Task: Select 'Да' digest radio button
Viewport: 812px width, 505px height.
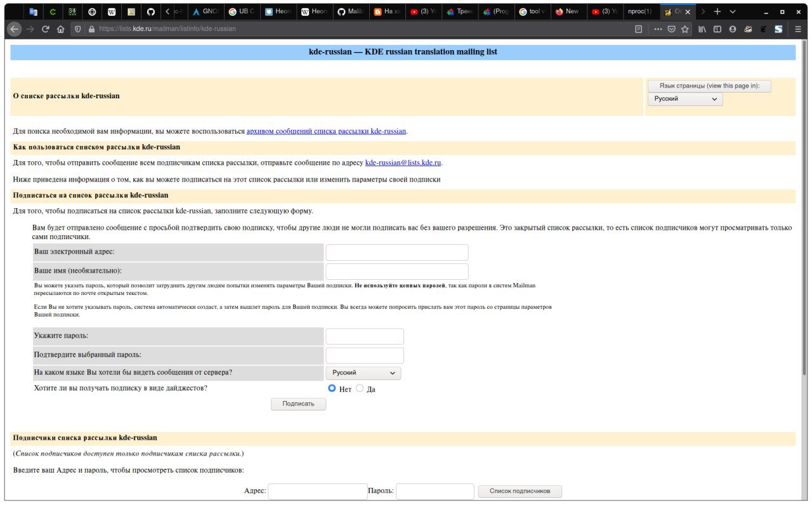Action: (360, 388)
